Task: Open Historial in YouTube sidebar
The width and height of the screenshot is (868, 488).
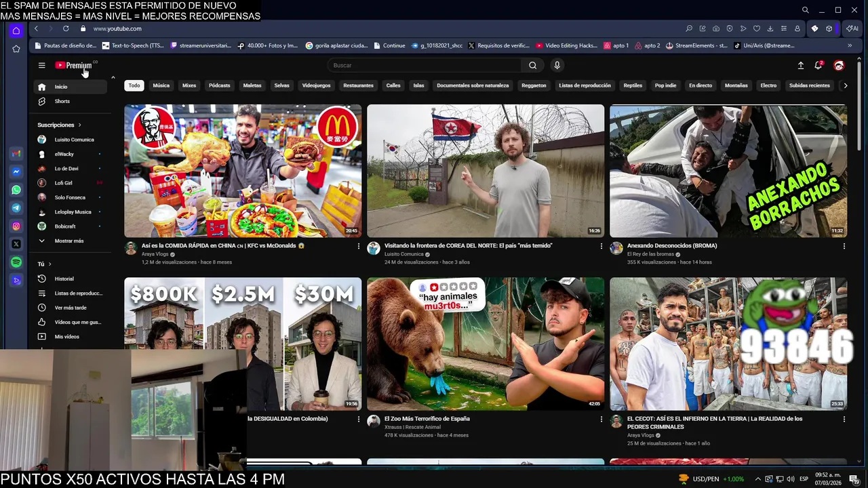Action: (x=71, y=279)
